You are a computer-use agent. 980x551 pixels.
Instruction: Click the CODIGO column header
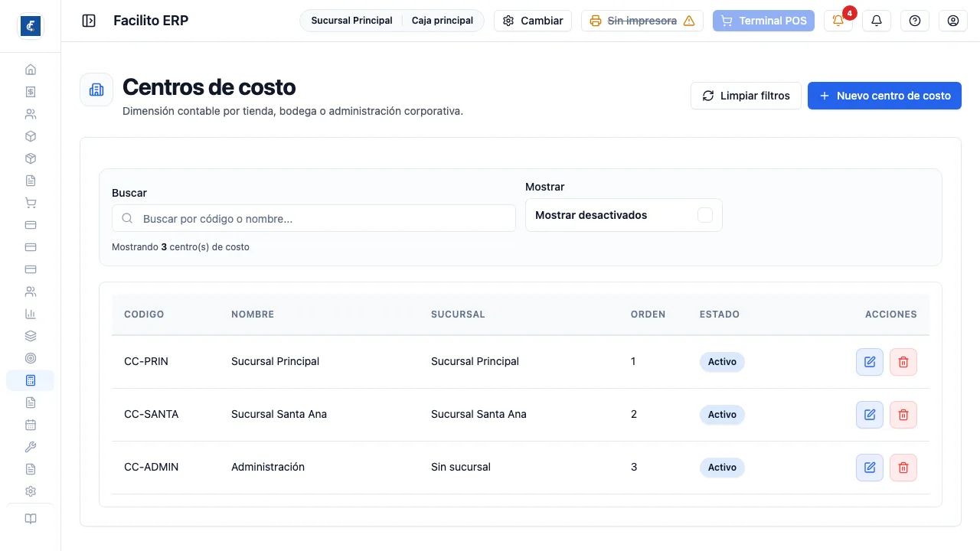tap(144, 315)
